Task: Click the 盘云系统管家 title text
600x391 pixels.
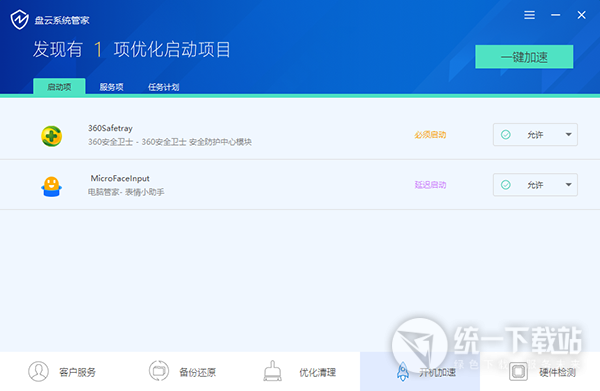Action: [62, 20]
